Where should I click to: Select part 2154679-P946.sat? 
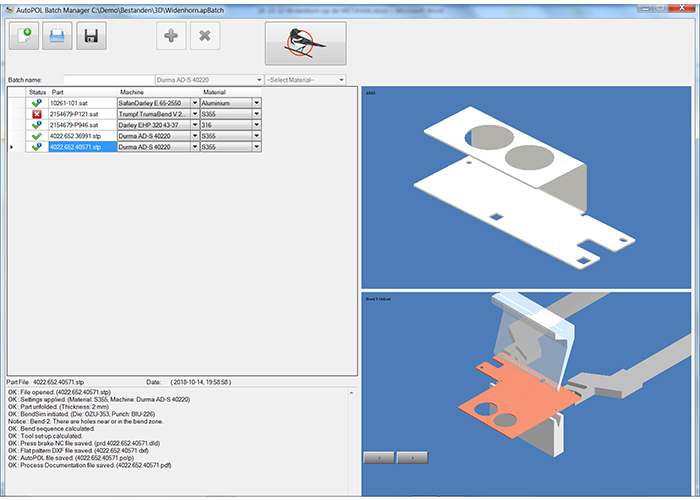(83, 125)
